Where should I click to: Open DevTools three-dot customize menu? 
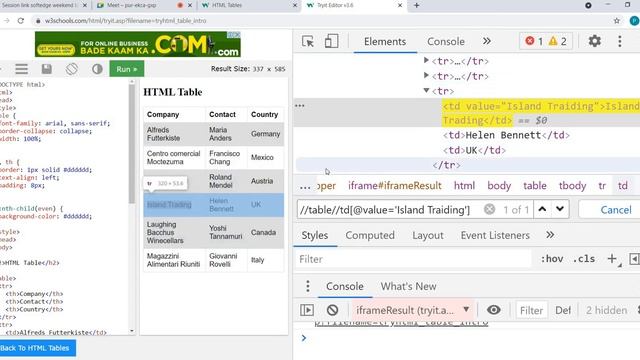(620, 41)
